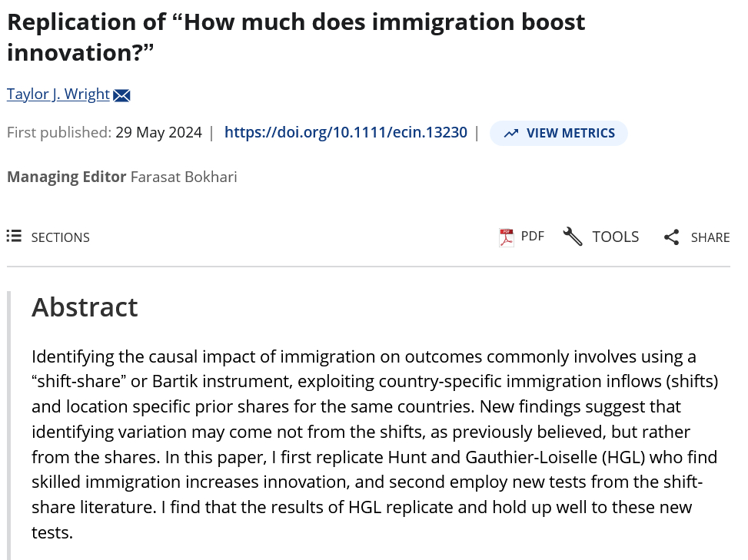
Task: Click the Tools wrench icon
Action: [x=573, y=237]
